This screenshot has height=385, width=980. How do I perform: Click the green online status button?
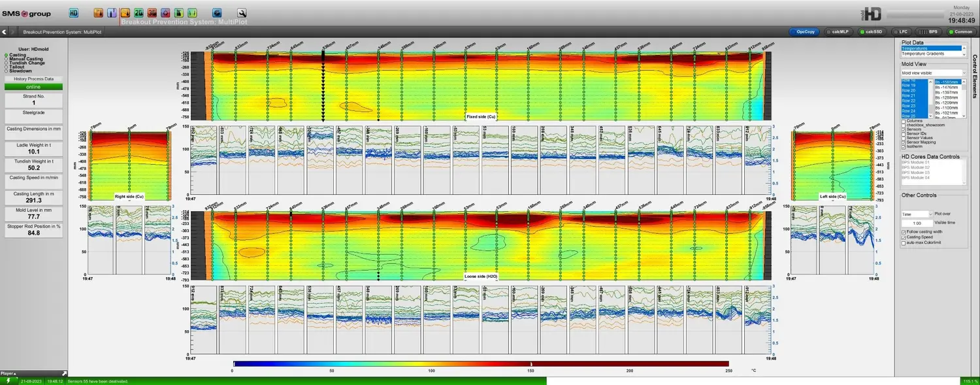(33, 87)
